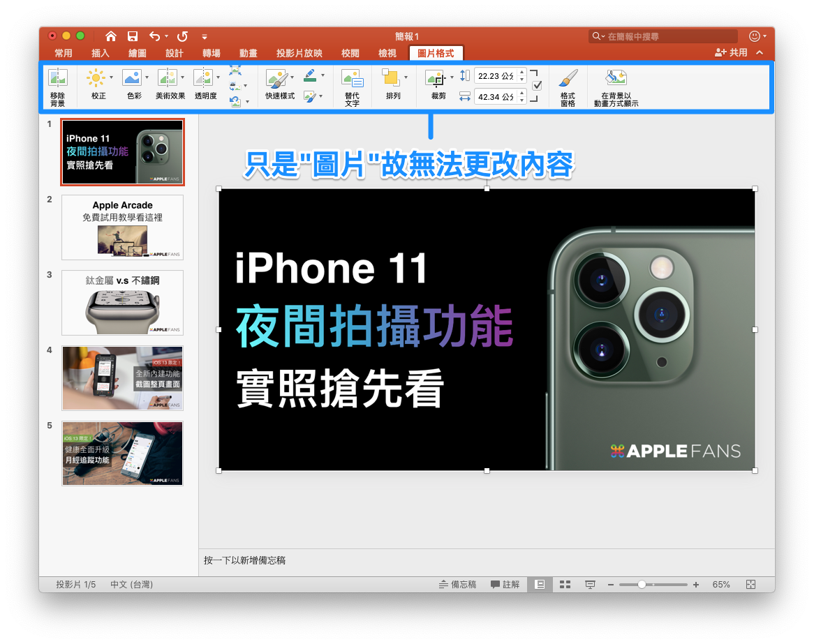Click the Redo arrow icon

[182, 36]
